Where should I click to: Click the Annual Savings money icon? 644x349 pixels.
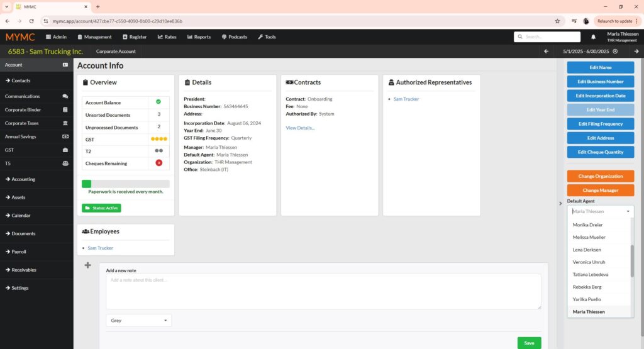point(65,136)
